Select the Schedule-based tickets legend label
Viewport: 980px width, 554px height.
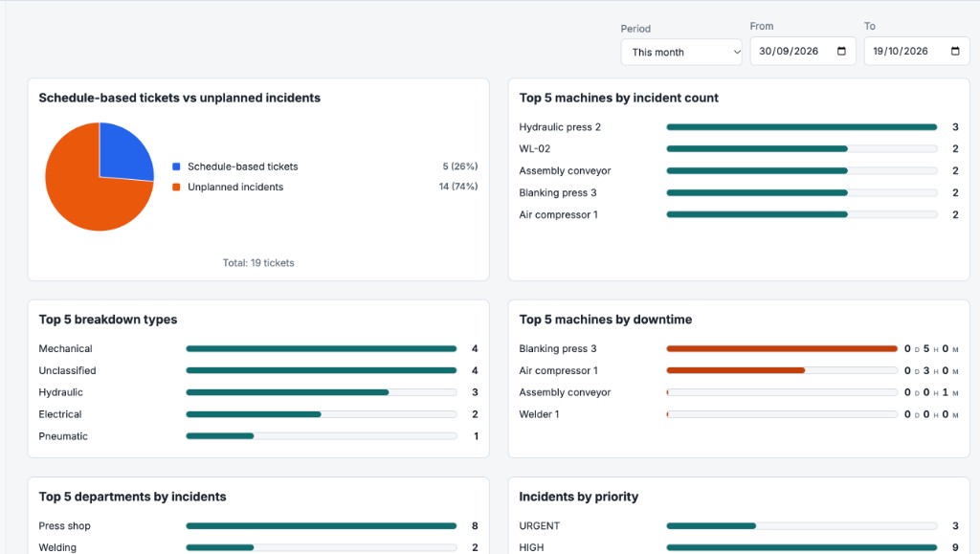[x=242, y=166]
